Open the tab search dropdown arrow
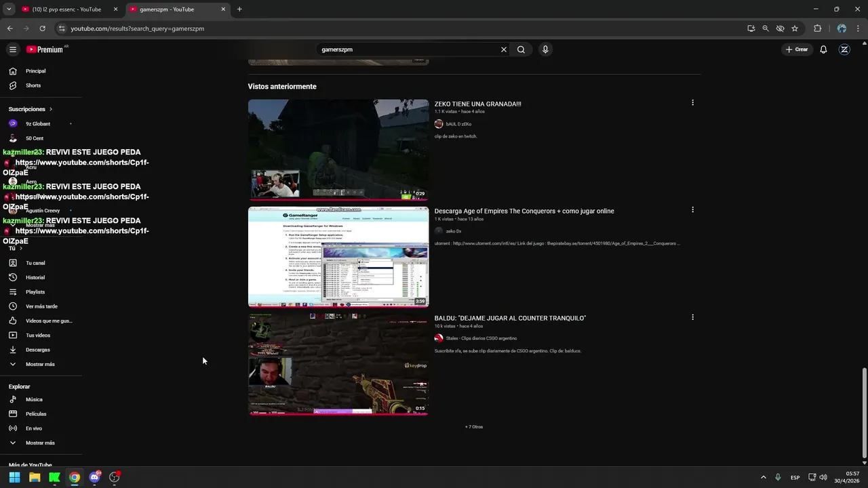868x488 pixels. pyautogui.click(x=9, y=9)
